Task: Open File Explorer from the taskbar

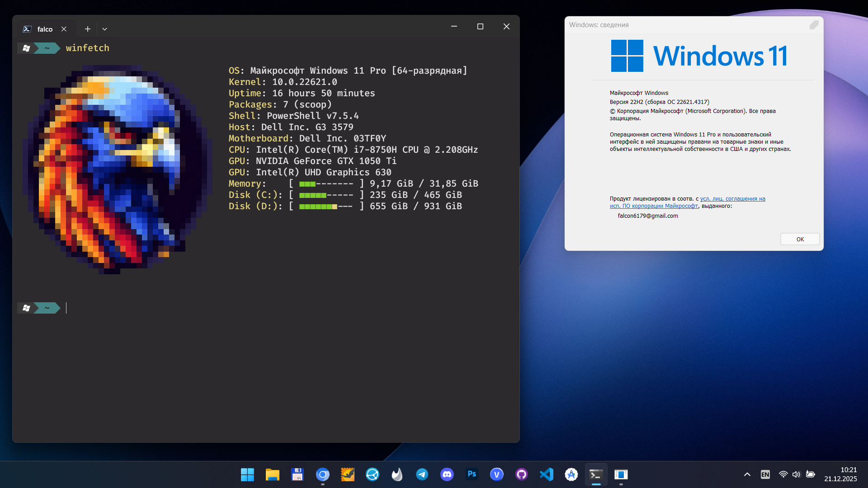Action: (272, 474)
